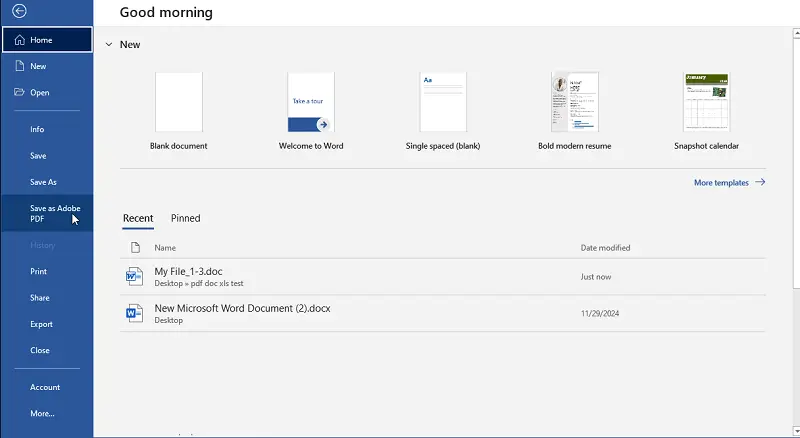Click the Date modified column header
This screenshot has width=800, height=438.
605,248
